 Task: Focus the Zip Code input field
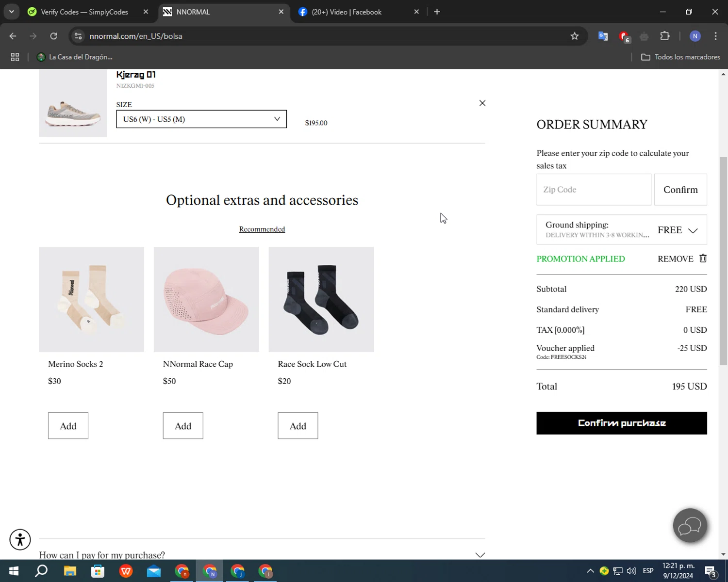[594, 190]
